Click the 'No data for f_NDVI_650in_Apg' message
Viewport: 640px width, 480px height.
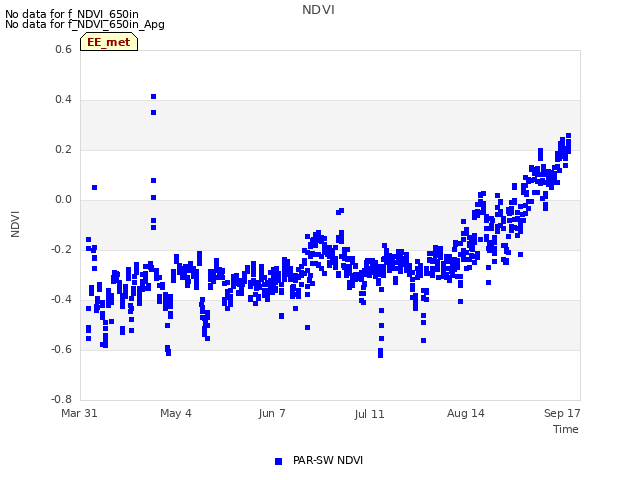(x=85, y=24)
